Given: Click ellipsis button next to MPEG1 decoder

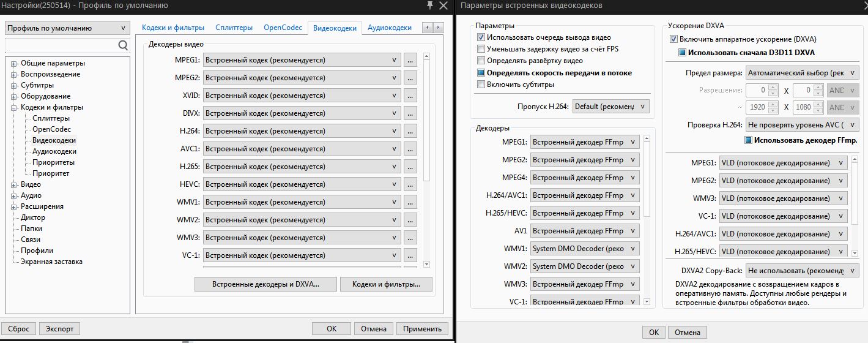Looking at the screenshot, I should (x=410, y=60).
